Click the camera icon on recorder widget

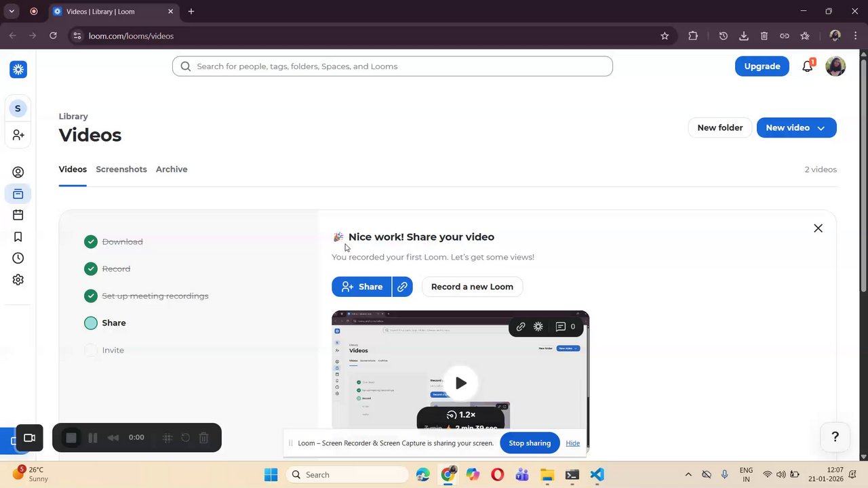pyautogui.click(x=29, y=438)
